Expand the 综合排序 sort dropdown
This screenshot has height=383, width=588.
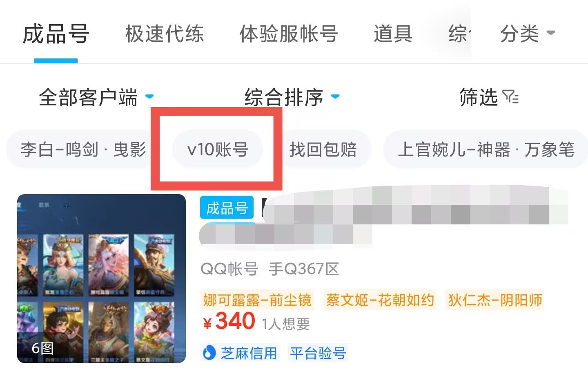[292, 98]
